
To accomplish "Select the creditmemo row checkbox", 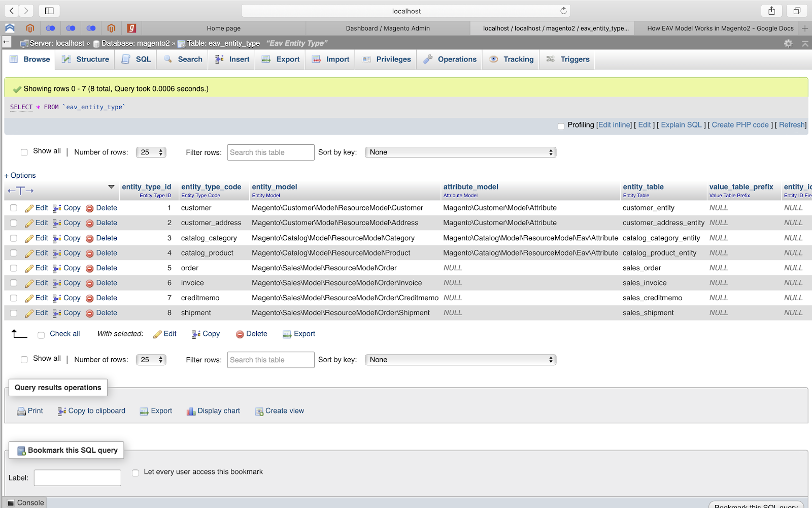I will point(14,298).
